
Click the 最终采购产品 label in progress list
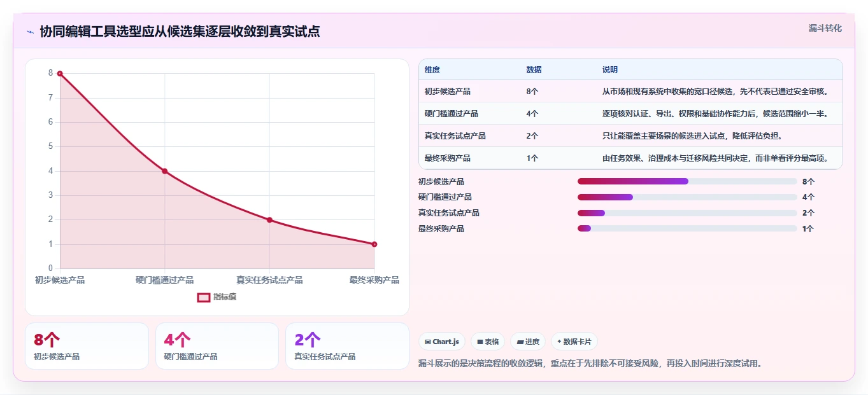pyautogui.click(x=441, y=228)
